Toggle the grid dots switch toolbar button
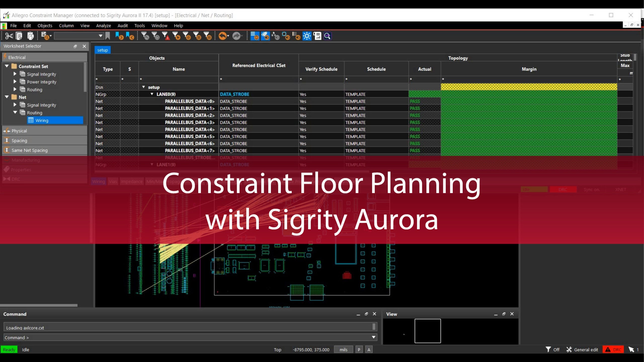The height and width of the screenshot is (362, 644). [x=296, y=36]
